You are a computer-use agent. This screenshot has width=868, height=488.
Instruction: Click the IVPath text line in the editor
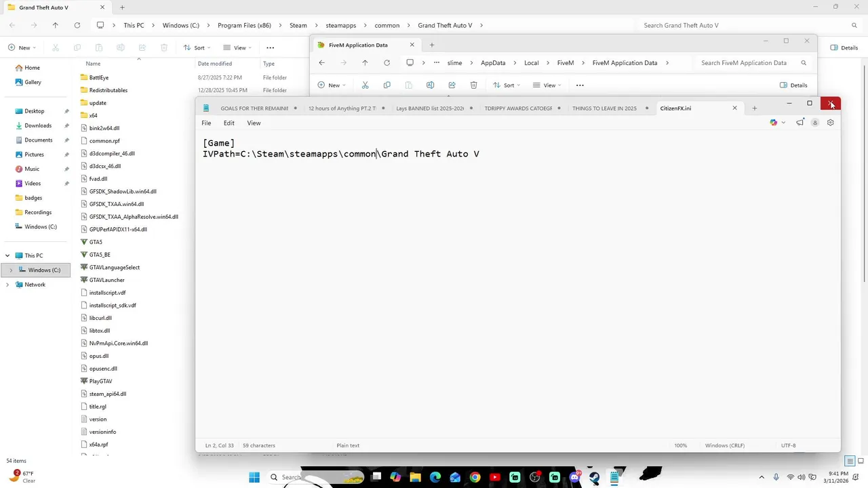tap(341, 154)
